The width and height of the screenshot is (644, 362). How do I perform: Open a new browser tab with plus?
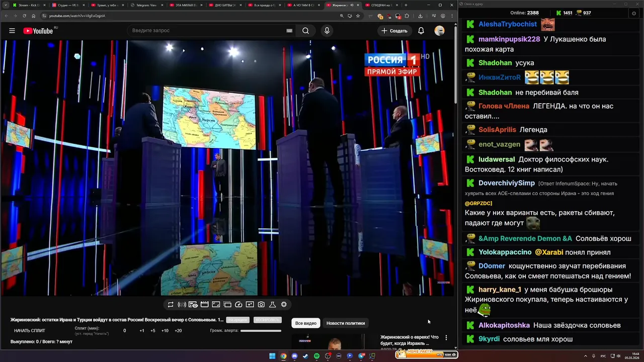point(406,5)
